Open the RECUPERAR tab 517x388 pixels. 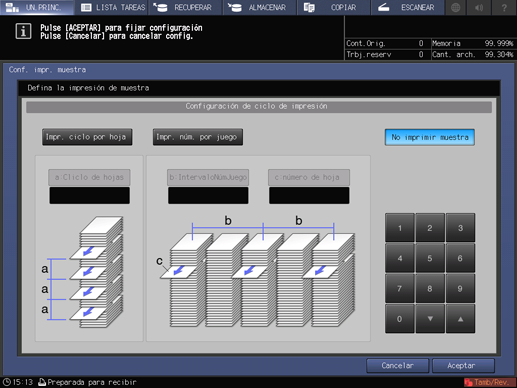(185, 7)
